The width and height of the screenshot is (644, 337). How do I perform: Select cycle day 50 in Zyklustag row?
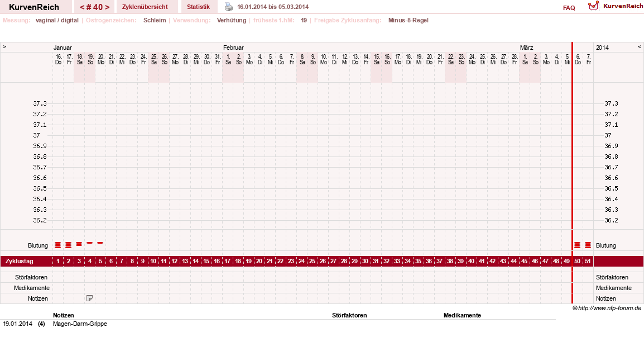[578, 262]
